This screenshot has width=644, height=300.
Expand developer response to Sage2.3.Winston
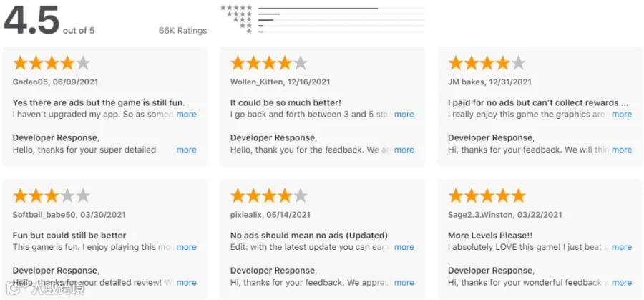[x=622, y=283]
